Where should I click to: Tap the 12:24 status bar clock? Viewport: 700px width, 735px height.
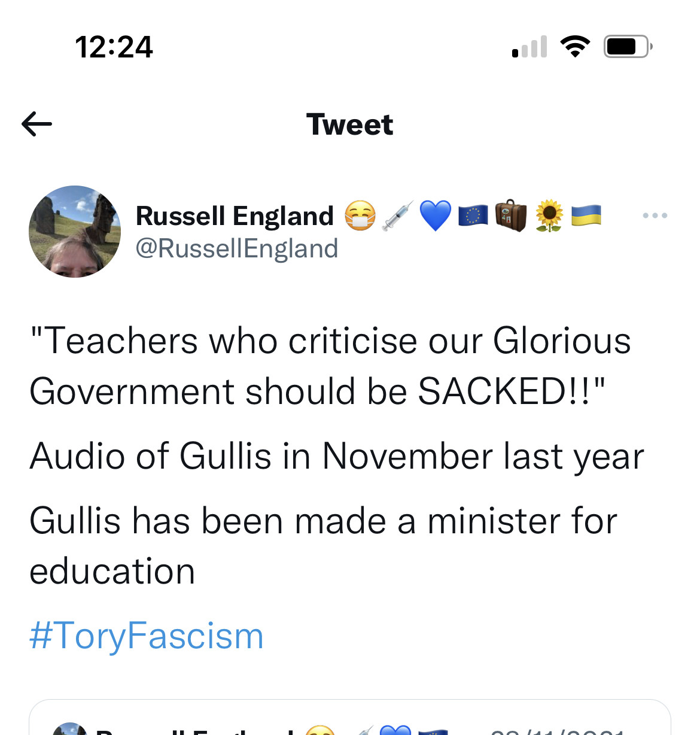coord(114,47)
